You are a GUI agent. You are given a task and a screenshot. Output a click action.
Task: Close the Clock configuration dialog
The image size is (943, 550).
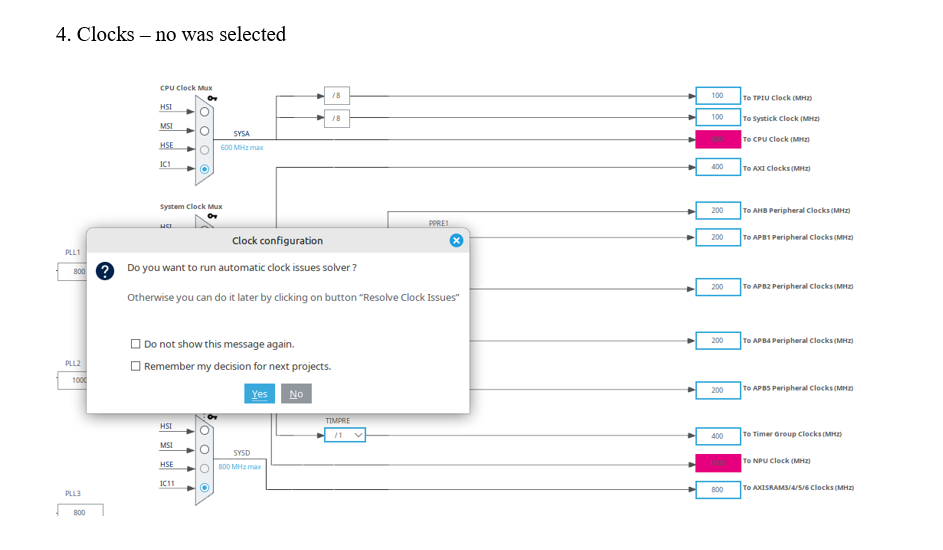456,240
